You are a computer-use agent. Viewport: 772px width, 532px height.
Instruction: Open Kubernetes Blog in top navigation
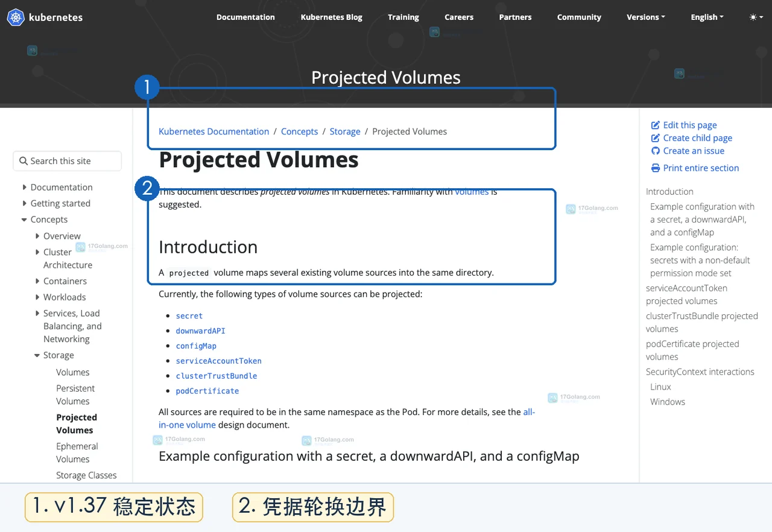[332, 17]
